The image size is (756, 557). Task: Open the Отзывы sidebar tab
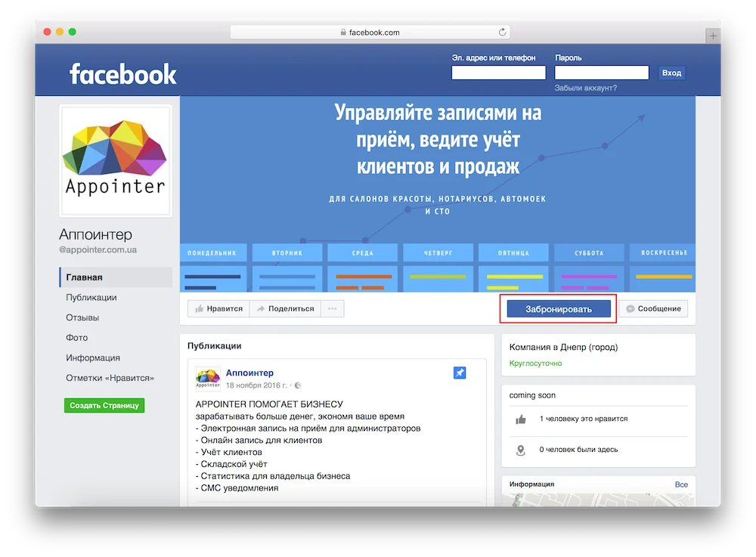coord(82,317)
